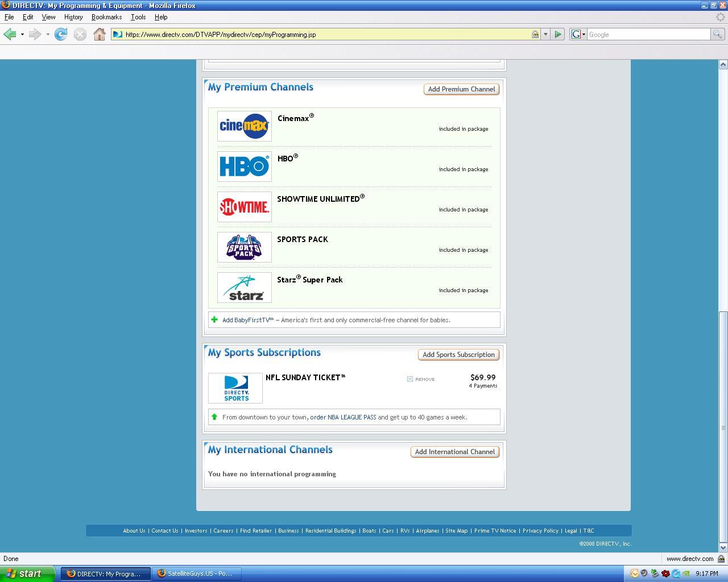This screenshot has height=582, width=728.
Task: Click the browser Forward arrow
Action: pyautogui.click(x=35, y=35)
